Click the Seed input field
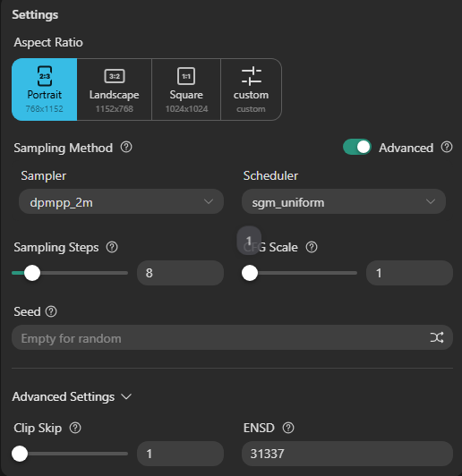Screen dimensions: 462x476 tap(232, 337)
